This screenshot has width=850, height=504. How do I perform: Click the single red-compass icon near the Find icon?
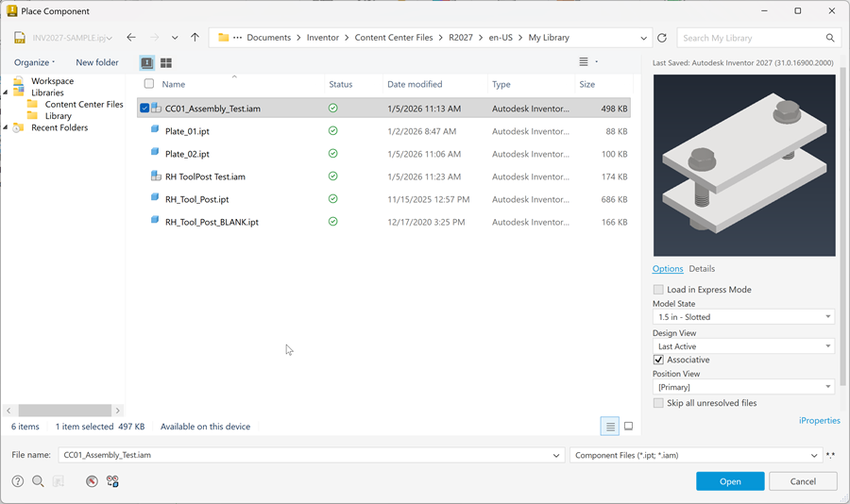point(93,481)
